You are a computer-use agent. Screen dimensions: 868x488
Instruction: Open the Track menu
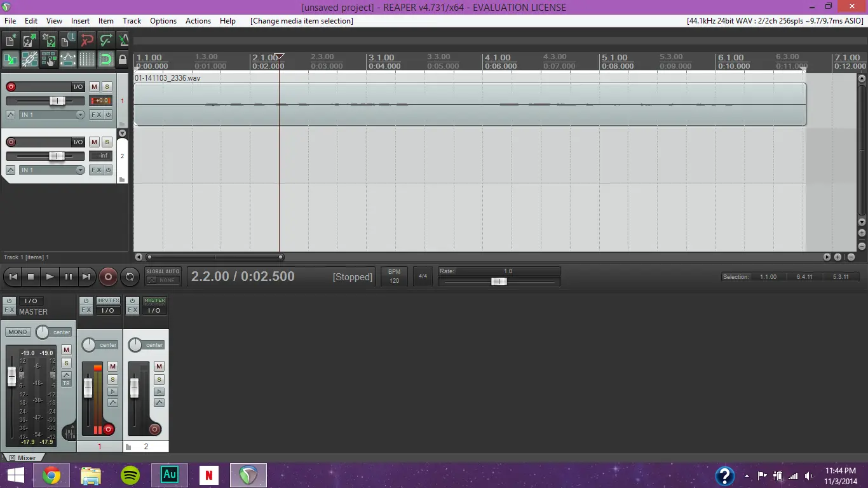[x=132, y=21]
